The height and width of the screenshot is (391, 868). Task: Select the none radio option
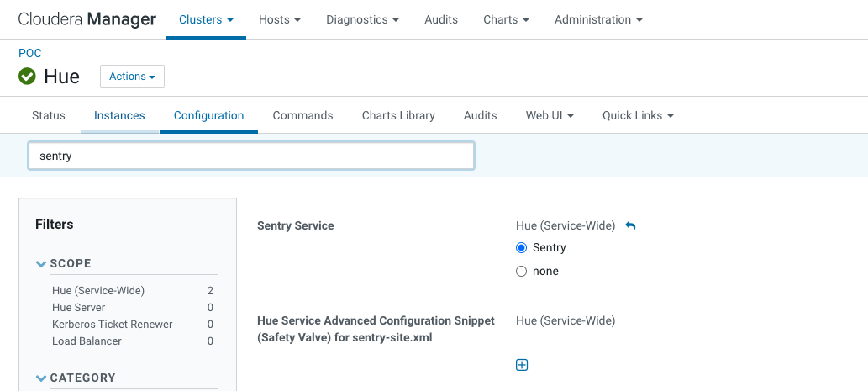click(521, 272)
